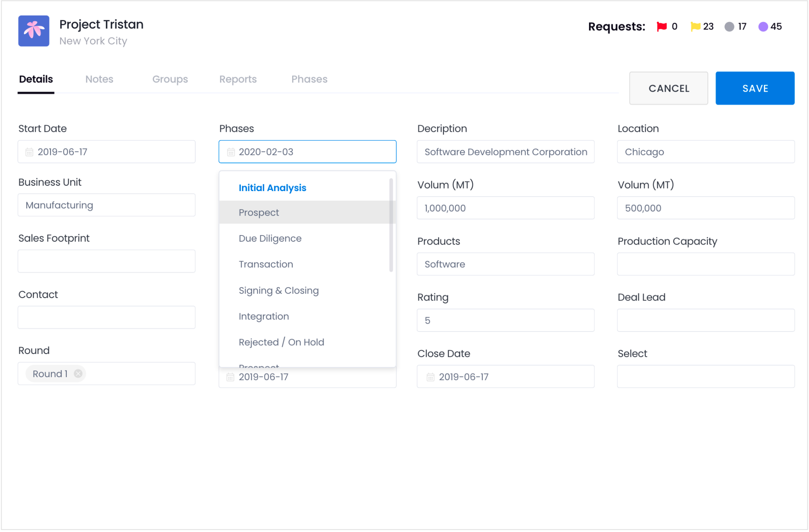809x532 pixels.
Task: Click the Deal Lead input field
Action: [705, 320]
